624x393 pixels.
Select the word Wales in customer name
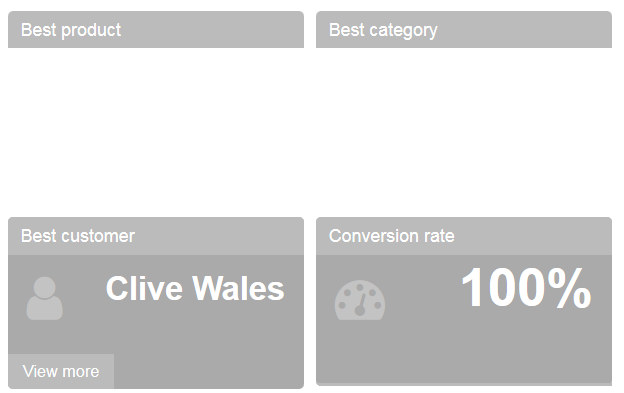238,289
